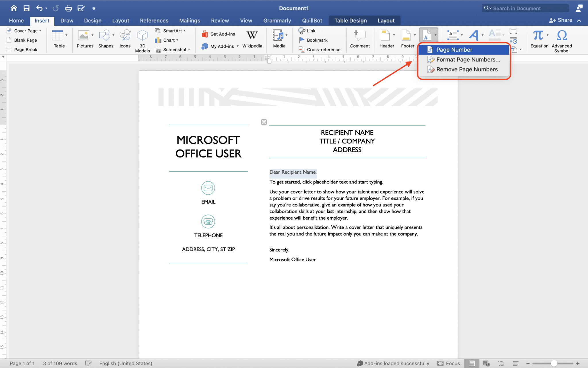Image resolution: width=588 pixels, height=368 pixels.
Task: Undo the last action
Action: (39, 8)
